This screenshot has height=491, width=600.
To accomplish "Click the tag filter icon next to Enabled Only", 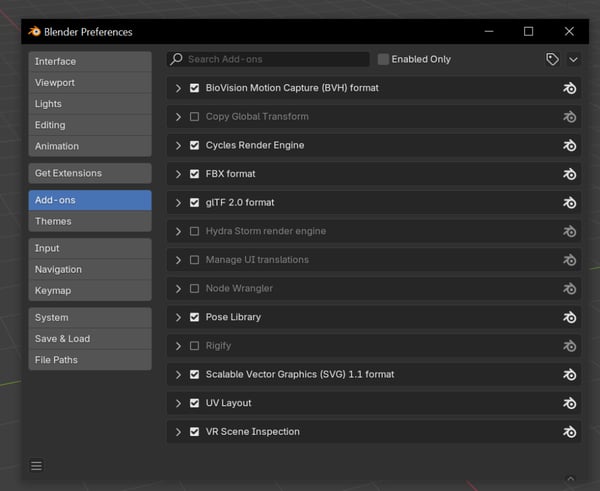I will (552, 60).
